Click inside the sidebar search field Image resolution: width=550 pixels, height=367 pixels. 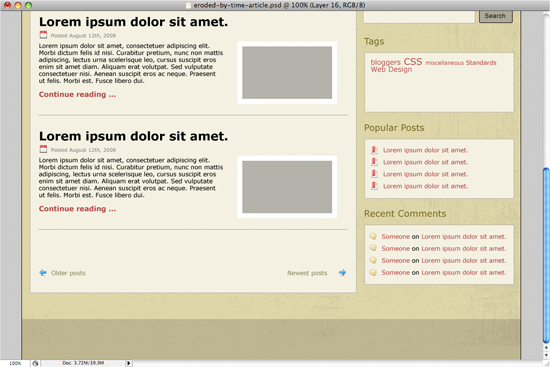[x=419, y=17]
